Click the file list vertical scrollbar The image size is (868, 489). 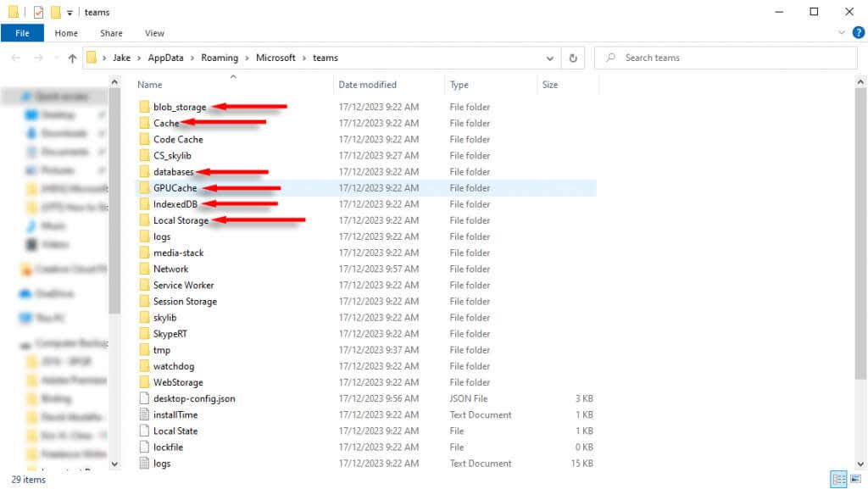(860, 237)
